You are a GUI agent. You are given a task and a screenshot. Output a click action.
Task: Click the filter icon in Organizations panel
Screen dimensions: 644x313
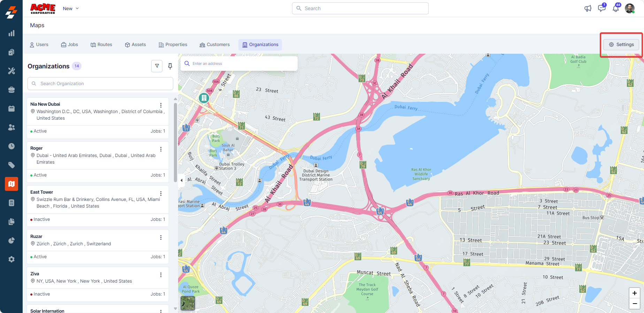[x=157, y=66]
